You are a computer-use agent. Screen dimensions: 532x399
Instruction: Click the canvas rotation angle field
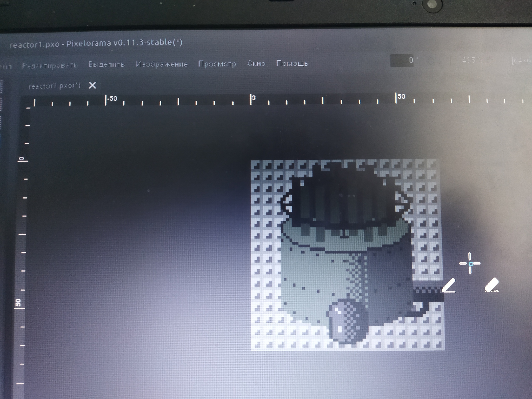point(402,61)
